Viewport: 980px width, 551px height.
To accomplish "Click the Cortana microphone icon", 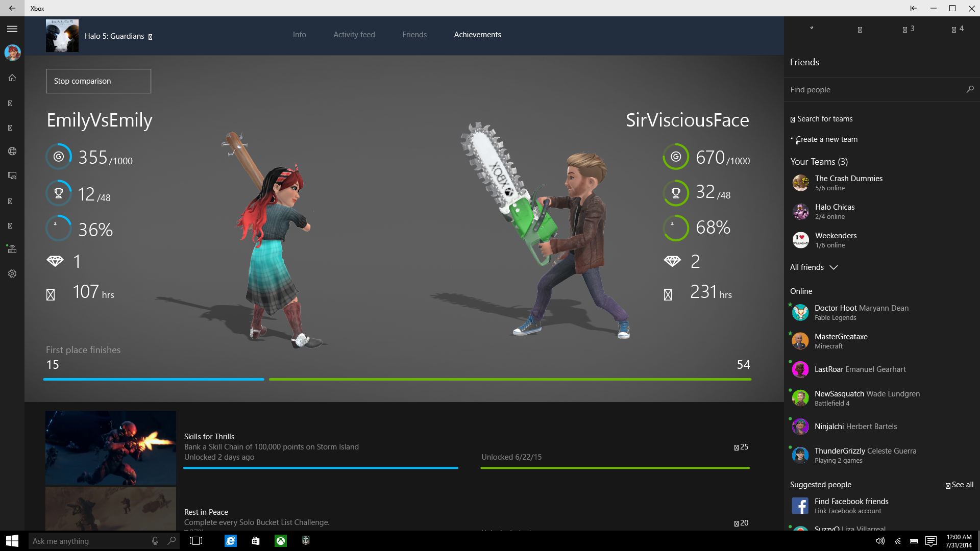I will 155,541.
